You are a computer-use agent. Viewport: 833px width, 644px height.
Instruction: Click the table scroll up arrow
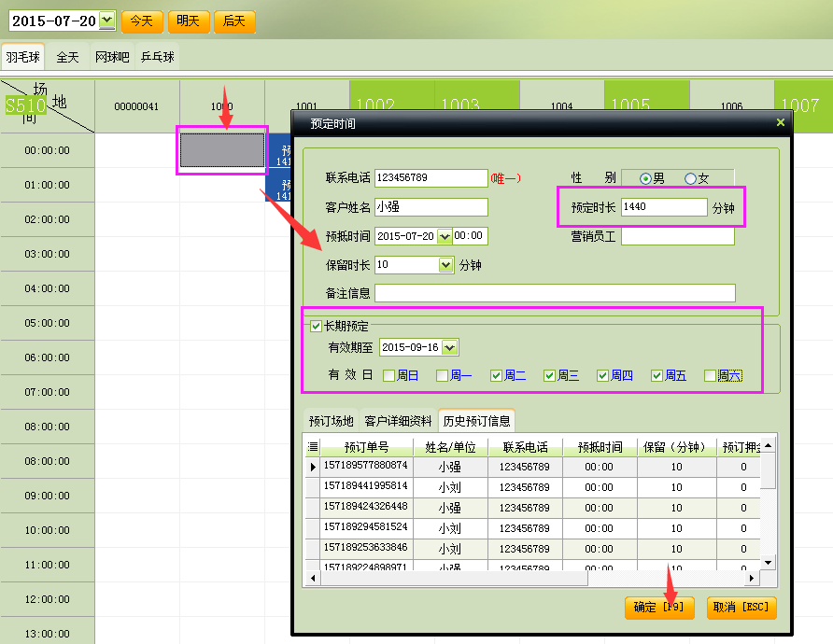click(x=769, y=446)
